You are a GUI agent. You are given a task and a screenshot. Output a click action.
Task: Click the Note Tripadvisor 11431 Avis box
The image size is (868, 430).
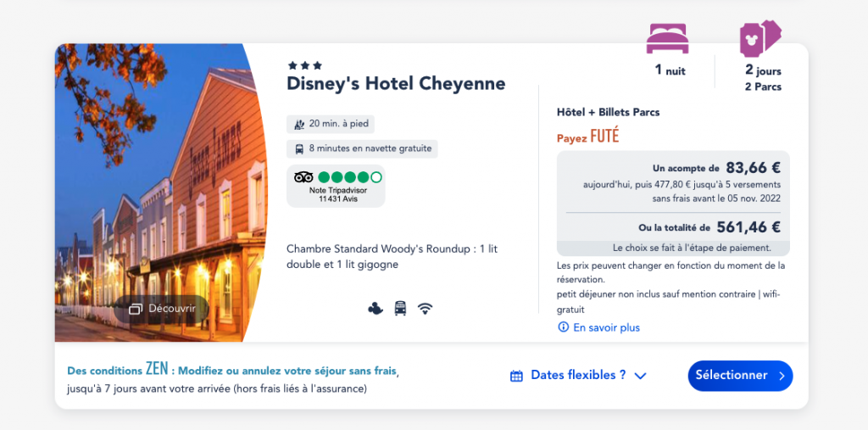pyautogui.click(x=336, y=187)
